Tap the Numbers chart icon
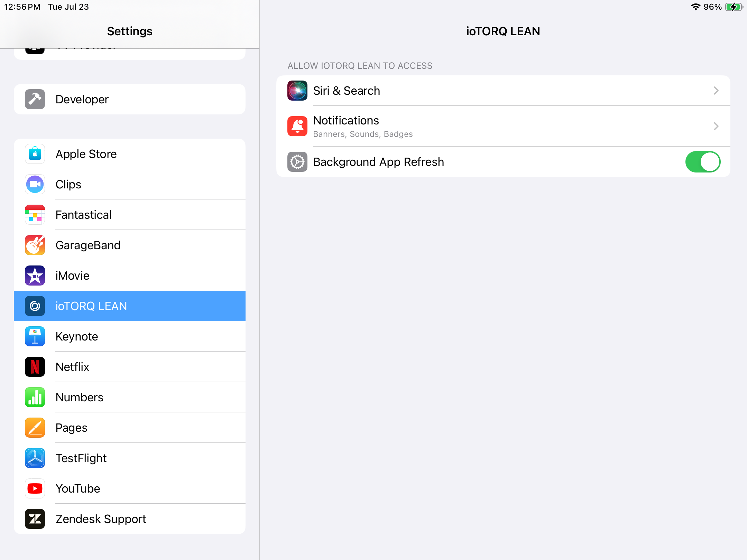The height and width of the screenshot is (560, 747). click(35, 397)
